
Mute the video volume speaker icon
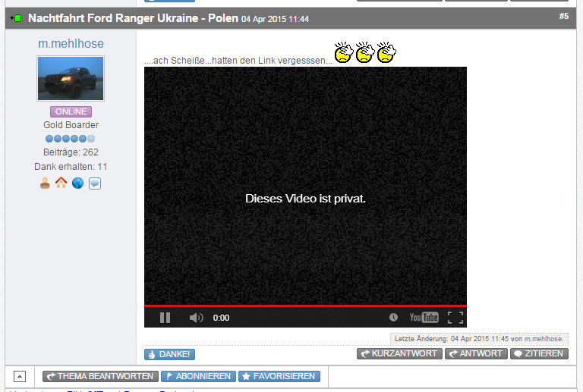[196, 318]
